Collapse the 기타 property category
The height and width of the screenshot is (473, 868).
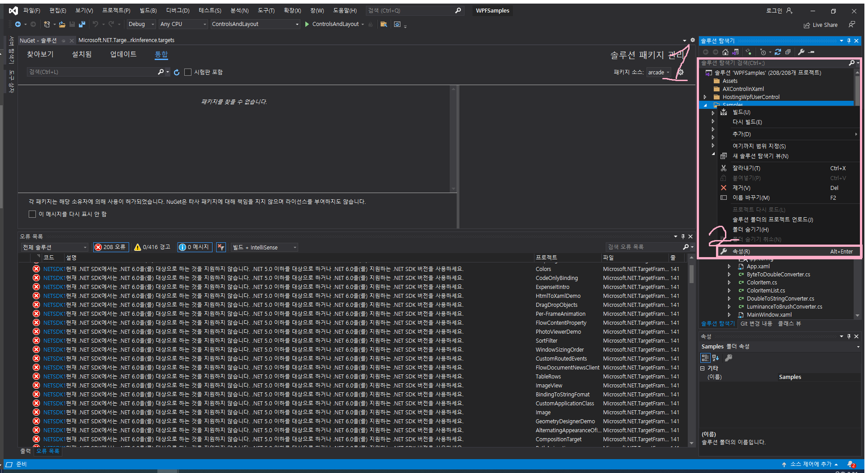tap(703, 368)
